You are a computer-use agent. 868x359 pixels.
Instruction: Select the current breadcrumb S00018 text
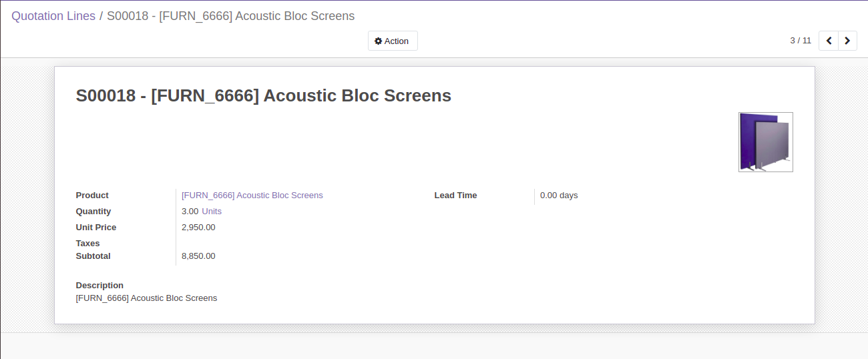click(231, 16)
